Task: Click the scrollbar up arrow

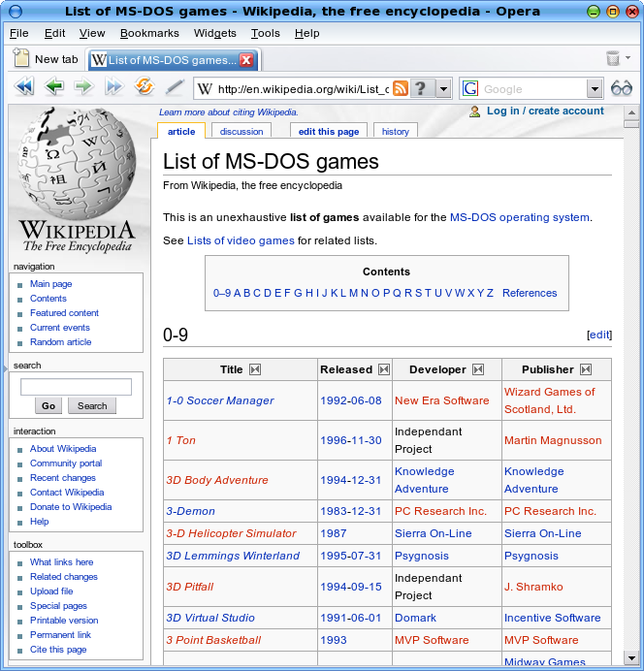Action: [x=631, y=113]
